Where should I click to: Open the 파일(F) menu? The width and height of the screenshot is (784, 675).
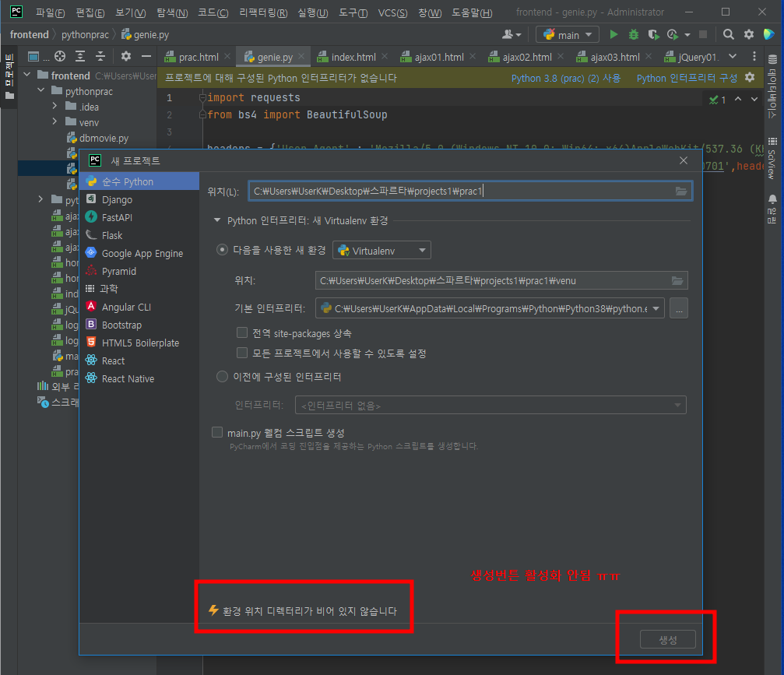click(x=50, y=12)
